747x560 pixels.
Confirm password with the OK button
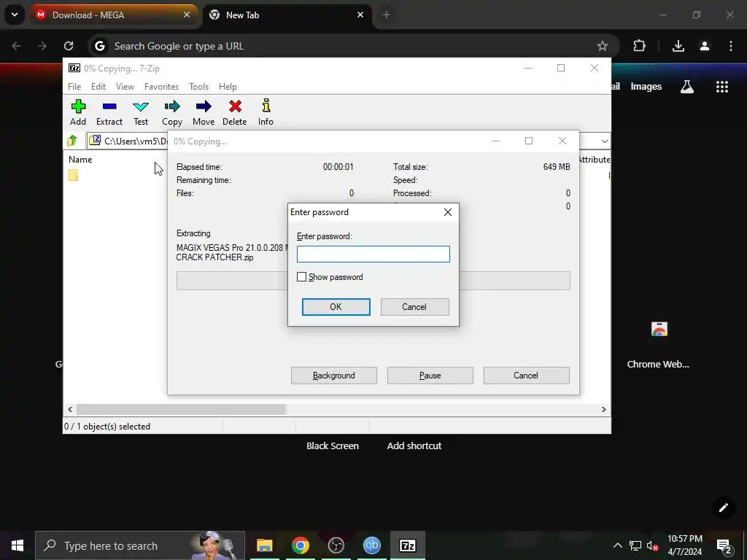point(336,307)
